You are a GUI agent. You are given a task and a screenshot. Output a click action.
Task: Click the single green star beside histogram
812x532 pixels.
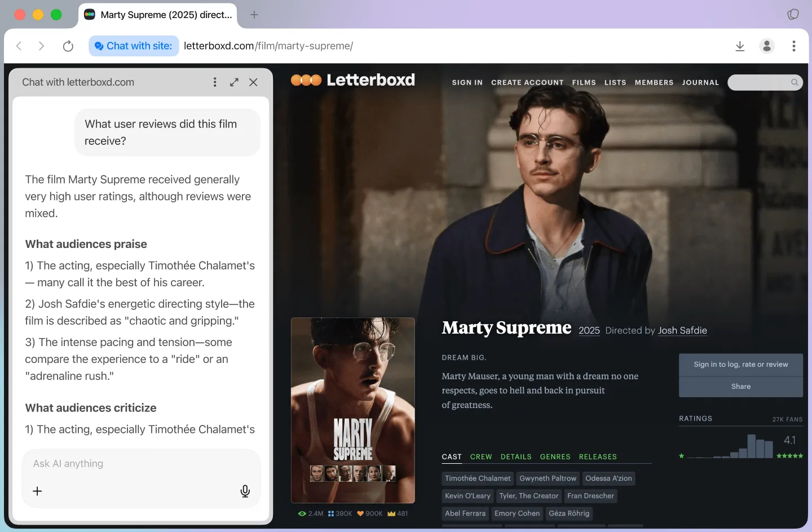[682, 456]
